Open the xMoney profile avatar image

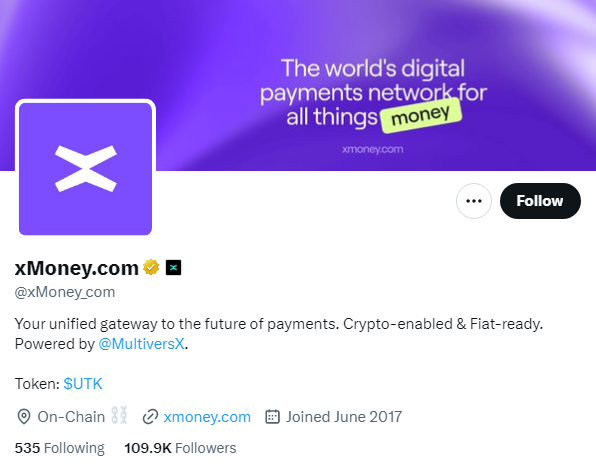coord(86,169)
